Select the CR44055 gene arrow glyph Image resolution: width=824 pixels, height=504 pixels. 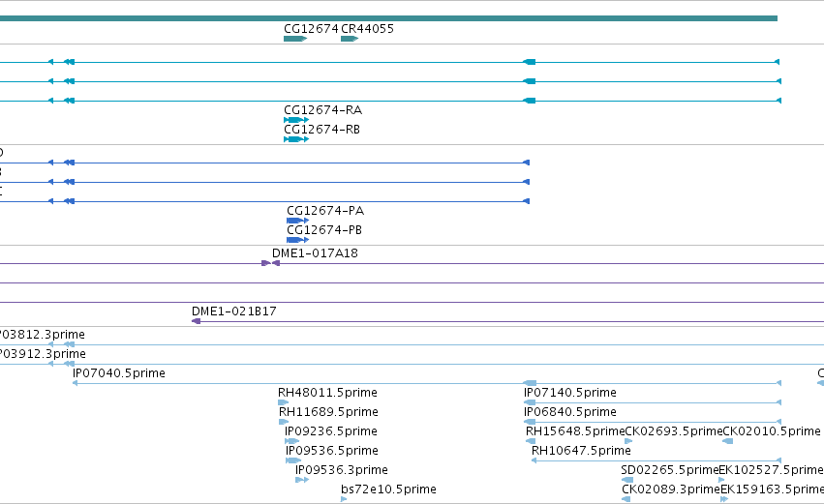[350, 39]
